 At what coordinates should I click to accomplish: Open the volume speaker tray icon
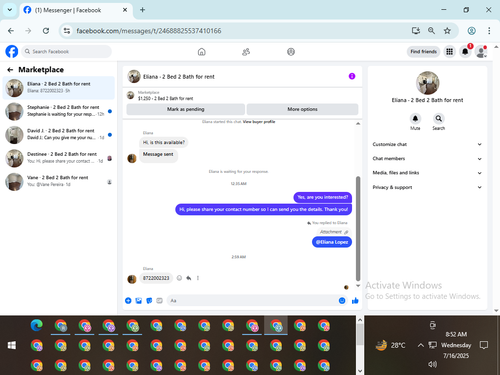pos(432,364)
